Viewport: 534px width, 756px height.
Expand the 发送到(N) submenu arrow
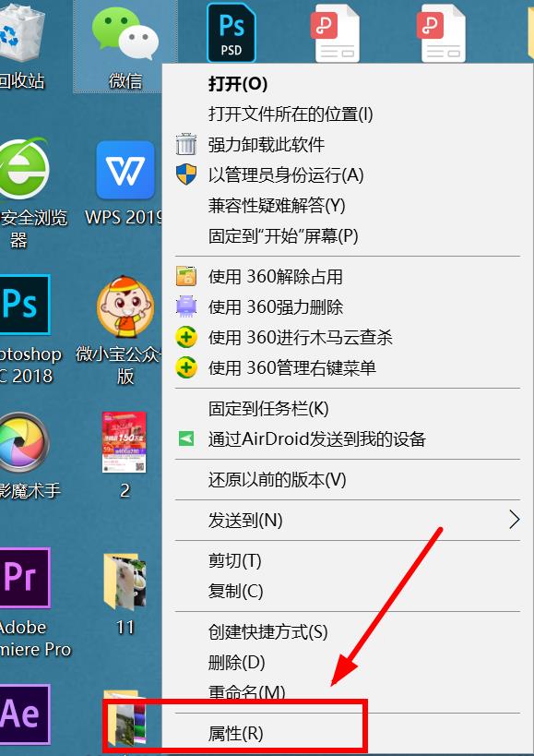click(x=515, y=520)
